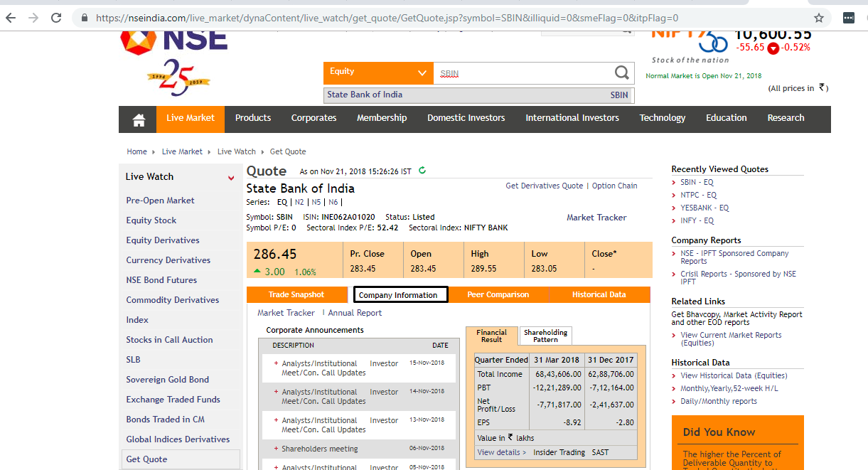Image resolution: width=868 pixels, height=470 pixels.
Task: Go back using the browser back arrow
Action: [11, 18]
